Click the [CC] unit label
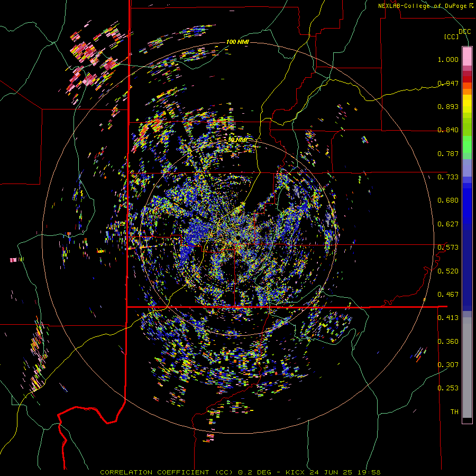 tap(451, 36)
